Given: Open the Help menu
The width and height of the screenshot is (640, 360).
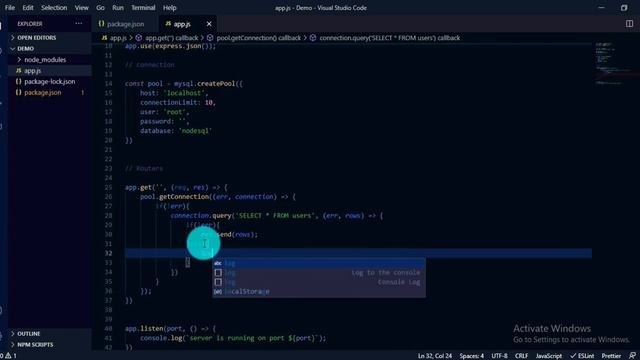Looking at the screenshot, I should pyautogui.click(x=170, y=8).
